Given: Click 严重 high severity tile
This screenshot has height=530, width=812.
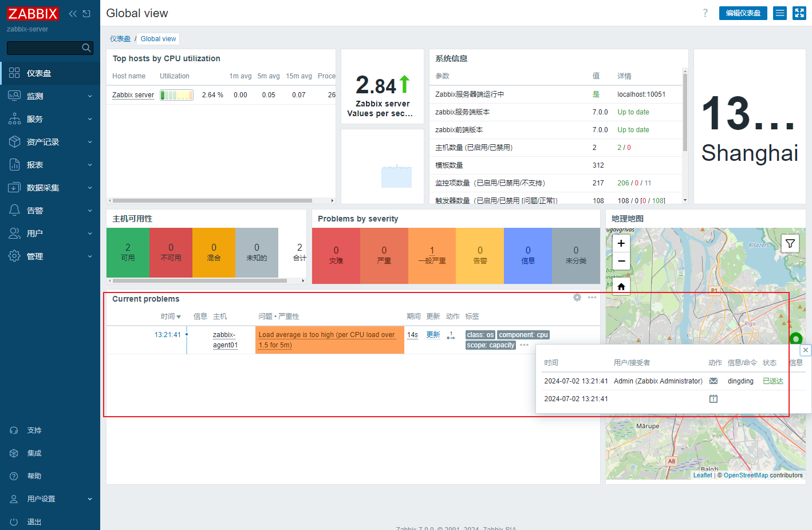Looking at the screenshot, I should pos(384,256).
